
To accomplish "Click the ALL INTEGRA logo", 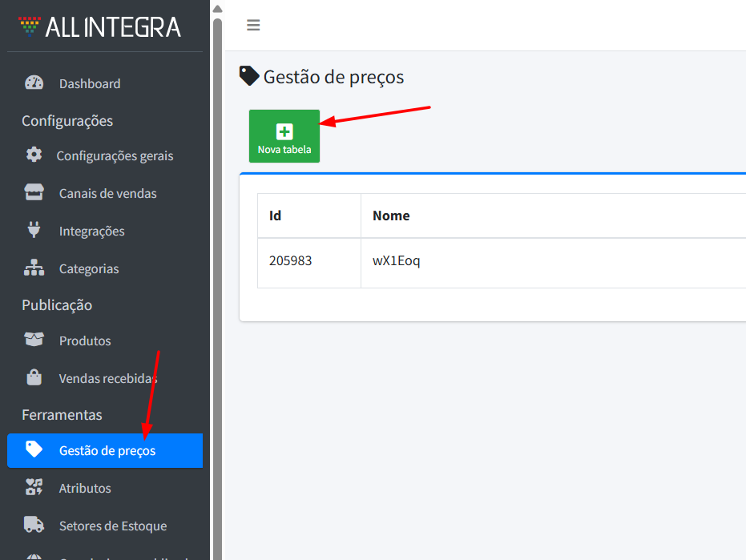I will [100, 27].
